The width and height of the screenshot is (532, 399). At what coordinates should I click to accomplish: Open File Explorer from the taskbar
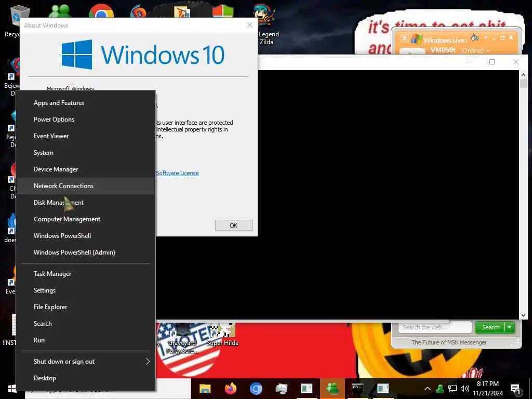(205, 389)
